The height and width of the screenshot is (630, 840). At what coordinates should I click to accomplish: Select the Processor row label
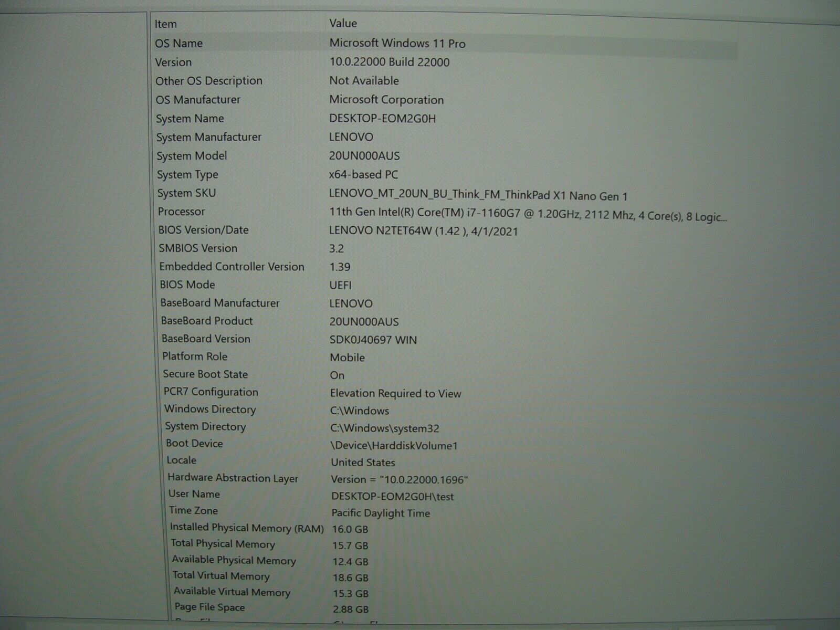181,212
